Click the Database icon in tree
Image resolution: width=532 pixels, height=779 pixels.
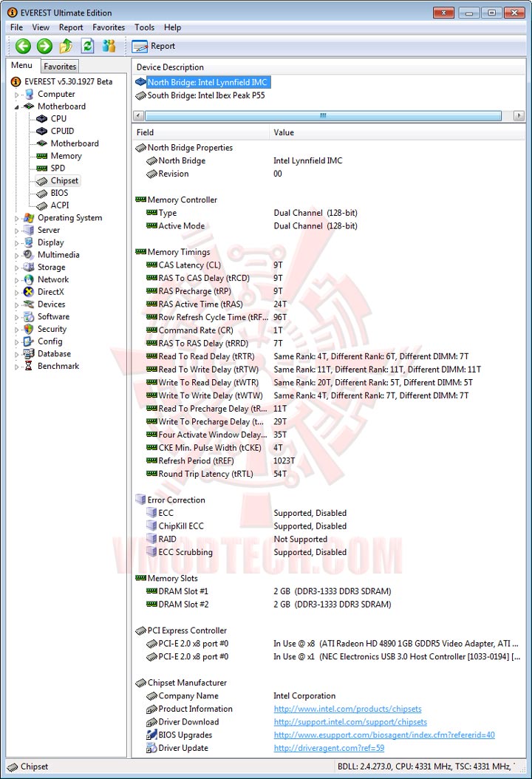point(29,354)
